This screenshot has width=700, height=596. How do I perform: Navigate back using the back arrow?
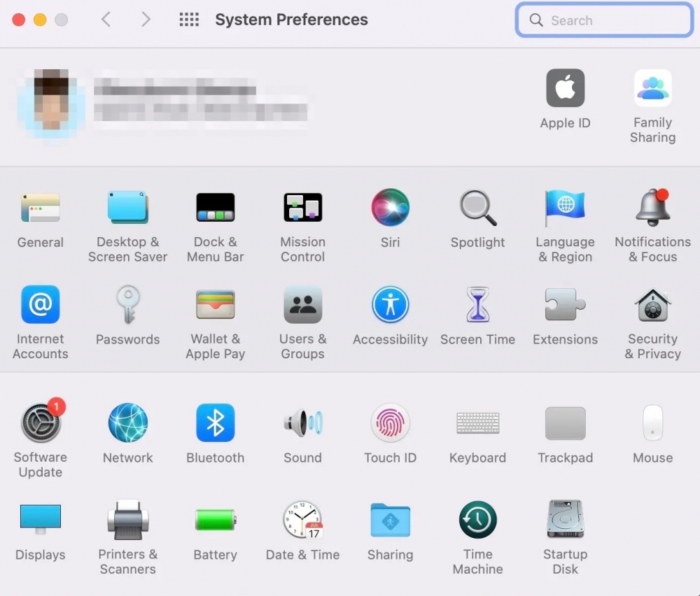tap(106, 20)
